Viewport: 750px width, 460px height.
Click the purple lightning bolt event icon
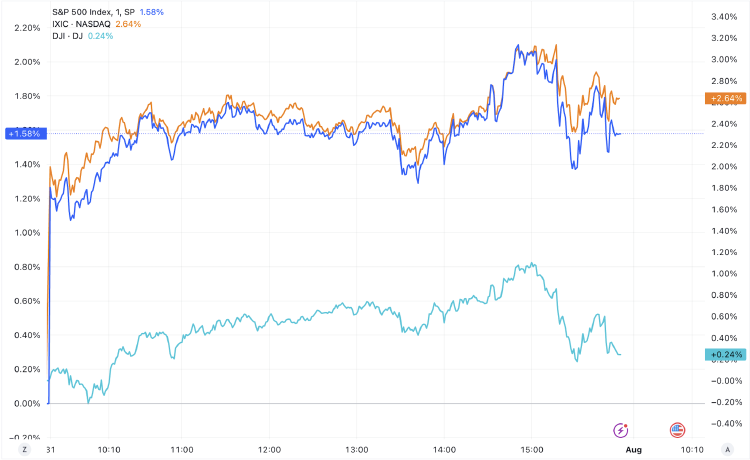(x=620, y=430)
